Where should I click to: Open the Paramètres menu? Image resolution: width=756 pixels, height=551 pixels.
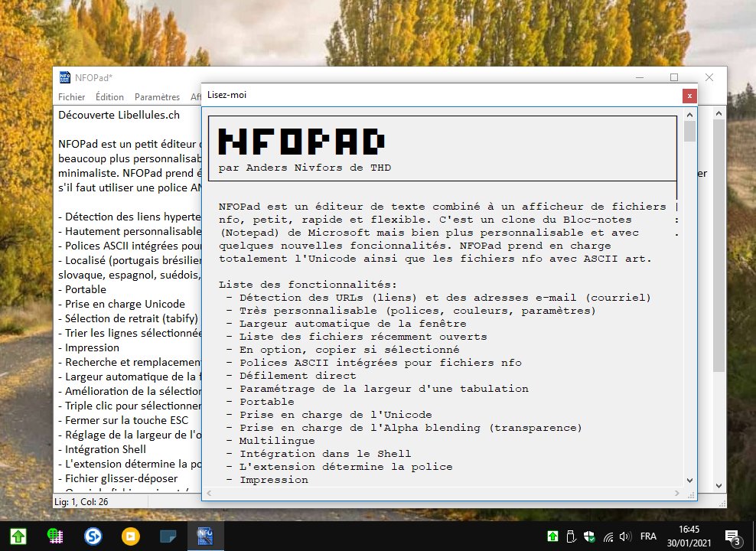pyautogui.click(x=157, y=97)
